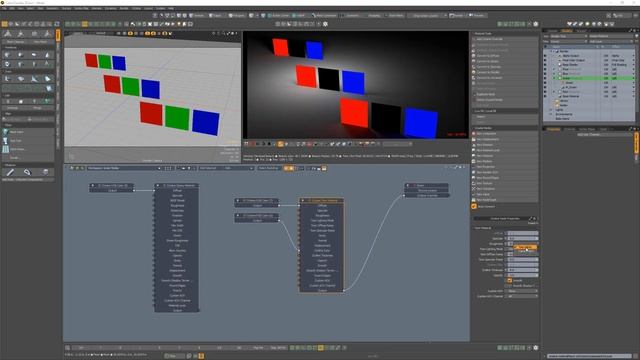Screen dimensions: 640x360
Task: Open the File menu
Action: click(4, 8)
